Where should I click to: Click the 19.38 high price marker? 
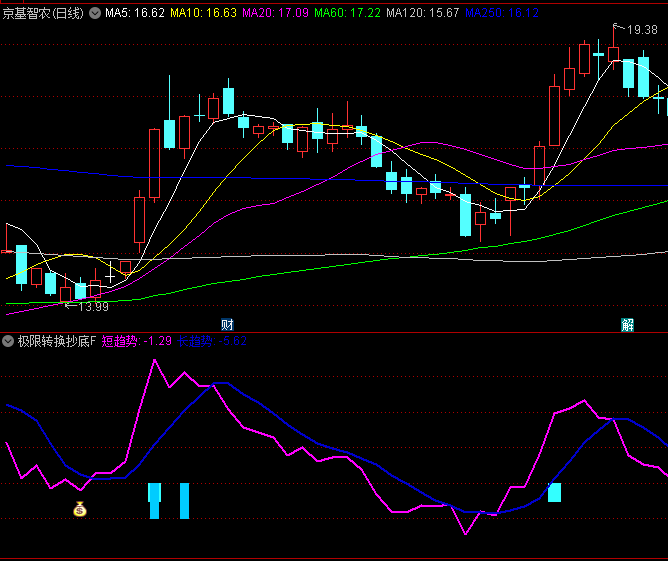[641, 30]
